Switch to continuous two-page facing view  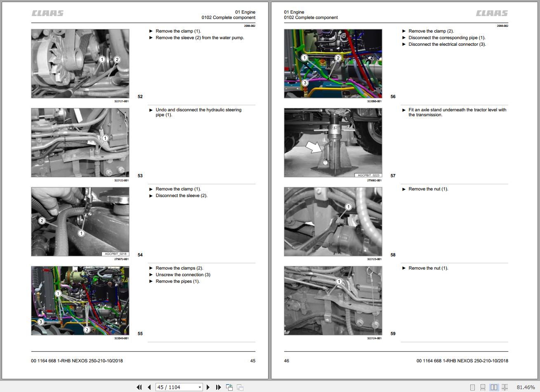click(x=505, y=387)
